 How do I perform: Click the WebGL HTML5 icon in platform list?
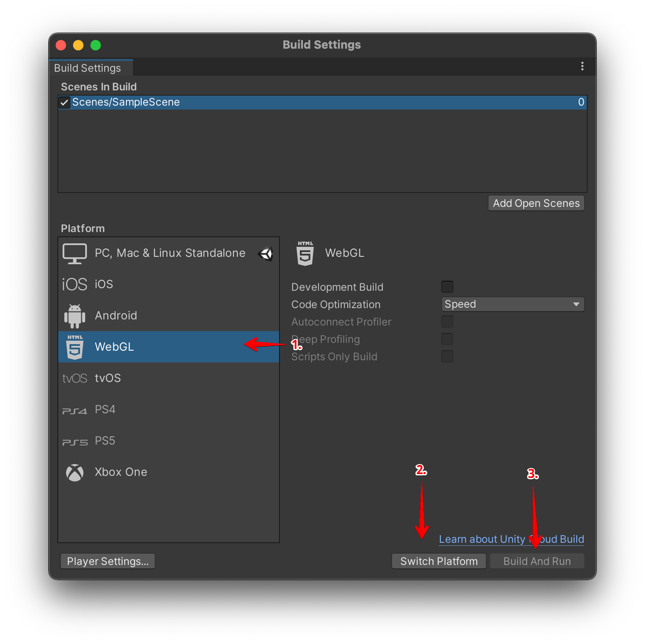coord(75,347)
